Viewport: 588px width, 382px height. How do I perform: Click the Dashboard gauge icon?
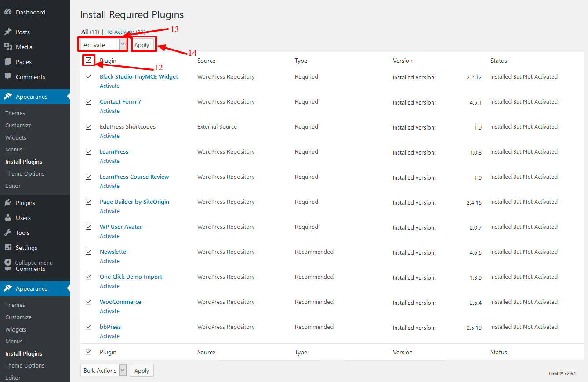pyautogui.click(x=8, y=12)
